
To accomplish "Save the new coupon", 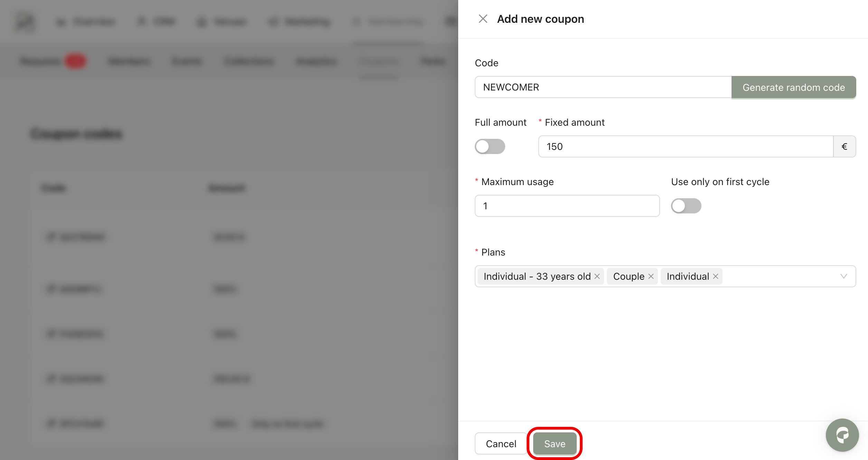I will click(555, 443).
